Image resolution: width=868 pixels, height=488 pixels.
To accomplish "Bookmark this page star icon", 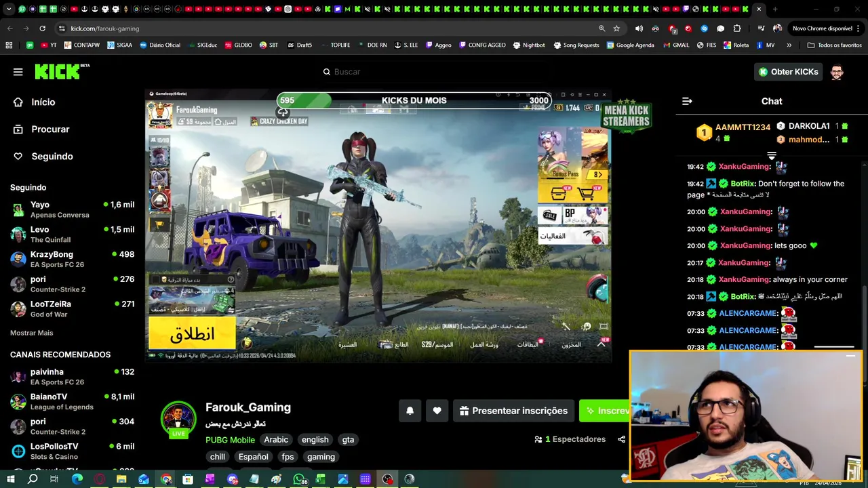I will [x=616, y=28].
